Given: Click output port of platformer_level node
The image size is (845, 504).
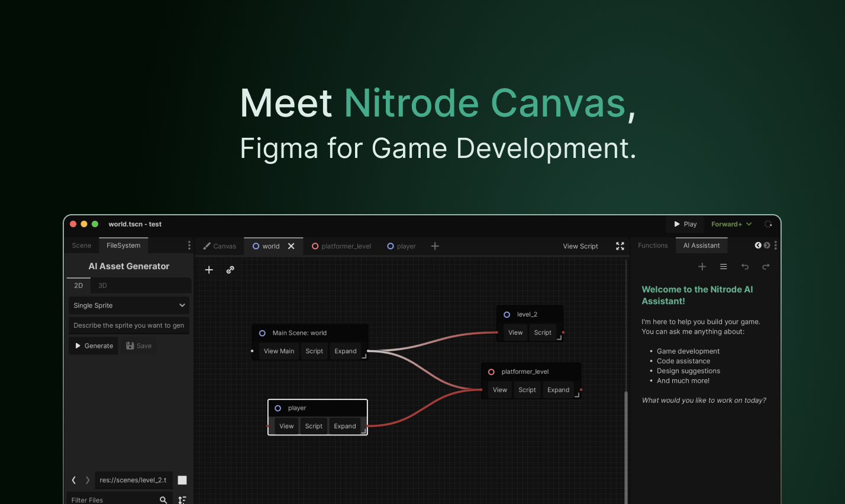Looking at the screenshot, I should tap(581, 390).
